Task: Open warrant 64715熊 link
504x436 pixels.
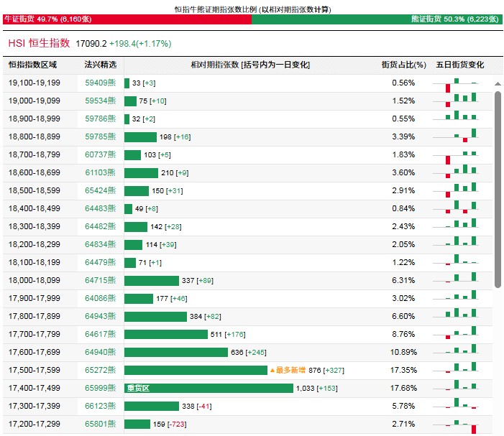Action: [x=100, y=280]
